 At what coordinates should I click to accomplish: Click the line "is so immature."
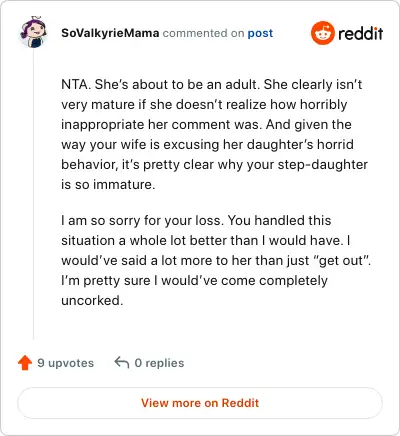coord(108,184)
